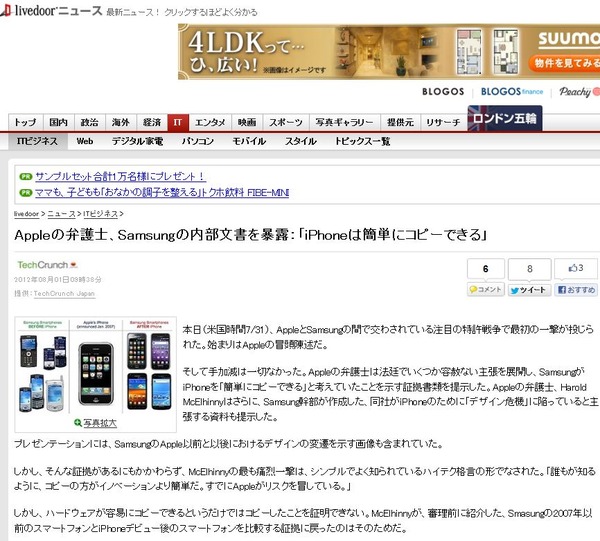Click the コメント button
This screenshot has width=600, height=541.
coord(486,290)
